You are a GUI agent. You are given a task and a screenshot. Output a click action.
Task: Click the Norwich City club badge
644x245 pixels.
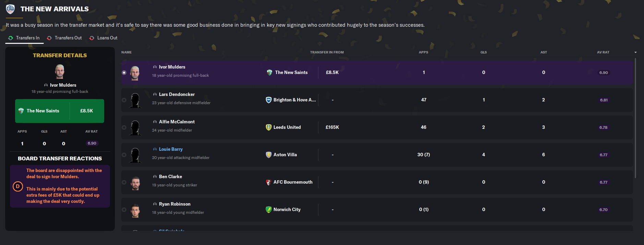(x=269, y=210)
